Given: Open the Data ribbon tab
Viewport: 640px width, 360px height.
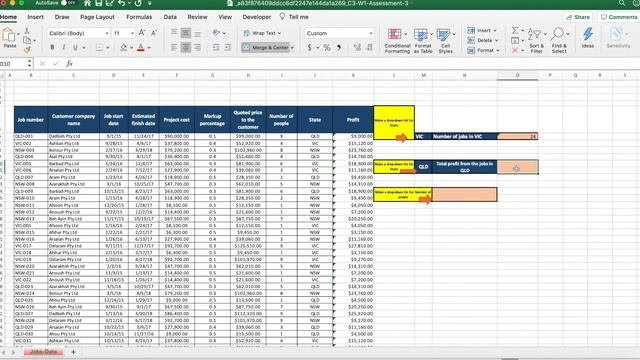Looking at the screenshot, I should 170,17.
